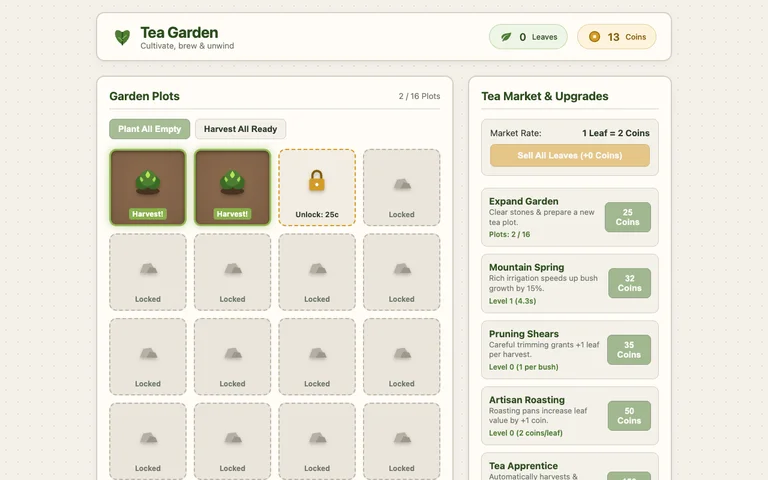The image size is (768, 480).
Task: Click the 'Tea Garden' title text
Action: (x=179, y=32)
